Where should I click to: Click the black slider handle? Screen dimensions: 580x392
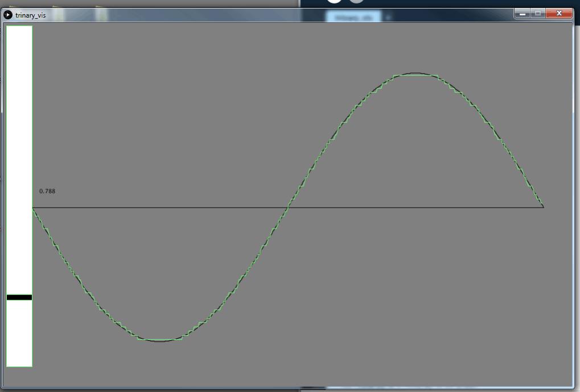(19, 297)
